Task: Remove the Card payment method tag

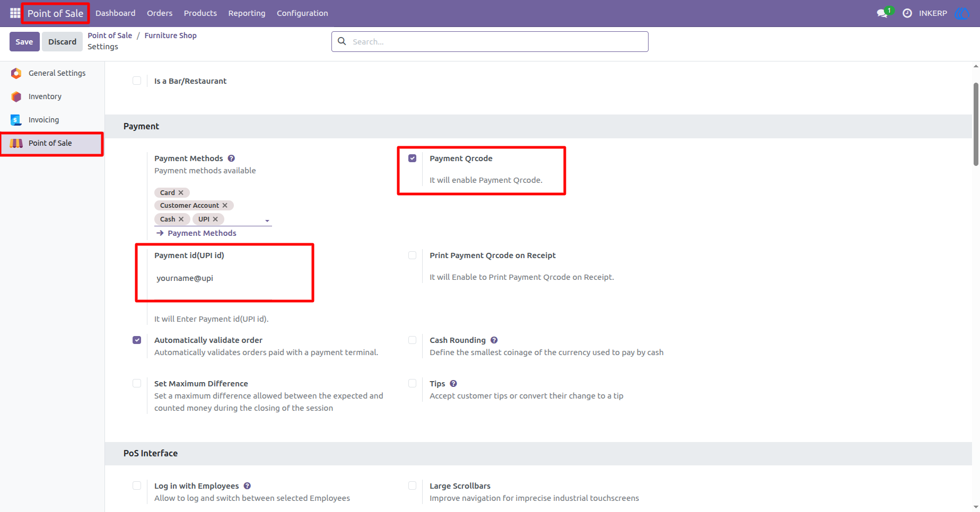Action: pyautogui.click(x=181, y=193)
